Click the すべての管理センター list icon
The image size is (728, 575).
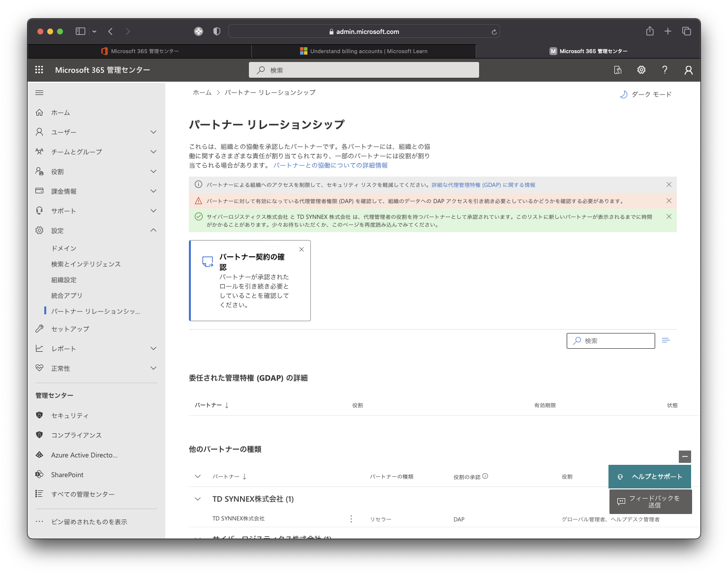click(x=39, y=494)
